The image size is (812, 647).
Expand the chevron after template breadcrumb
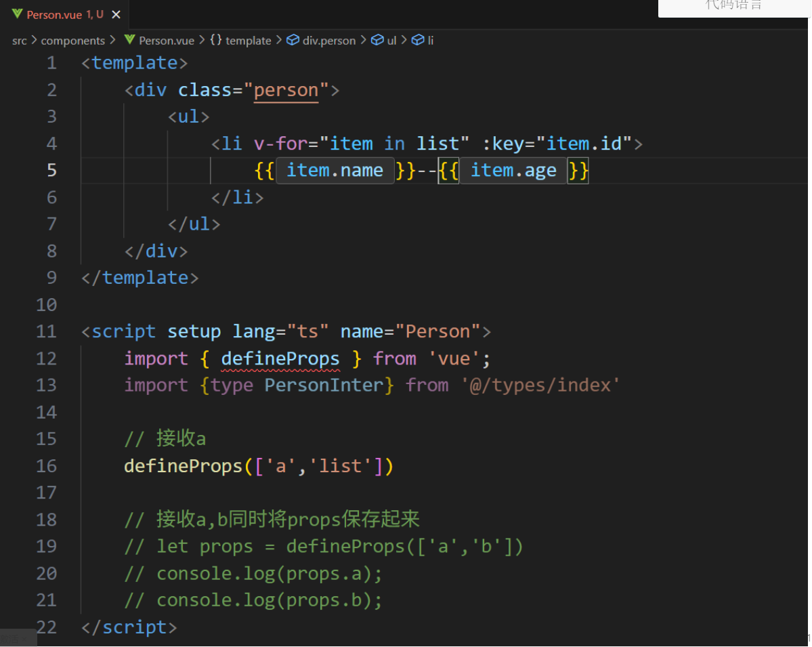pyautogui.click(x=279, y=40)
